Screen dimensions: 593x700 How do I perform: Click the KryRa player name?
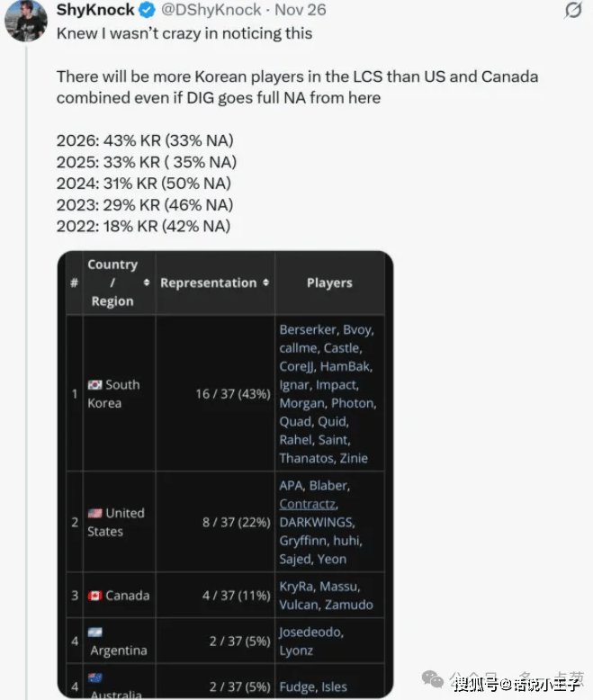[x=296, y=587]
